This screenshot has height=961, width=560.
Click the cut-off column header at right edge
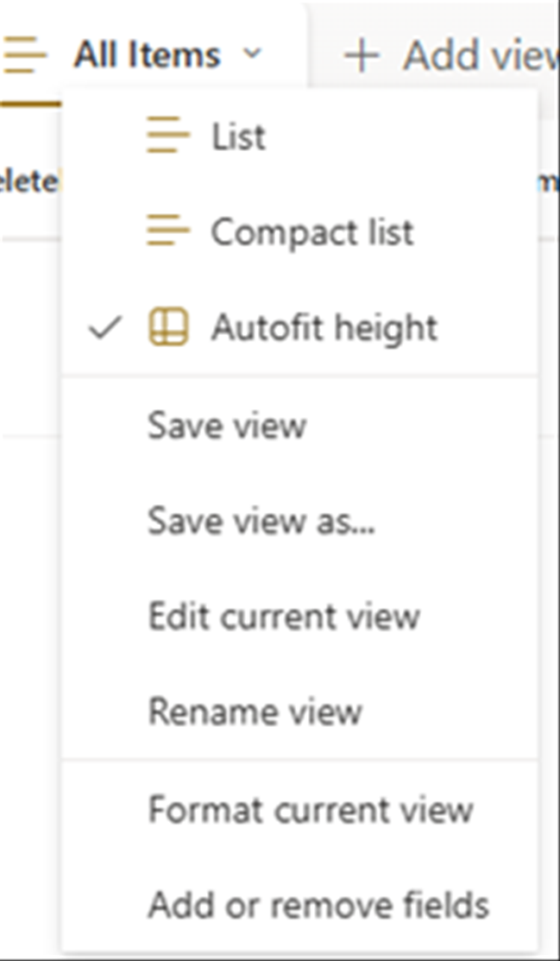click(x=549, y=182)
